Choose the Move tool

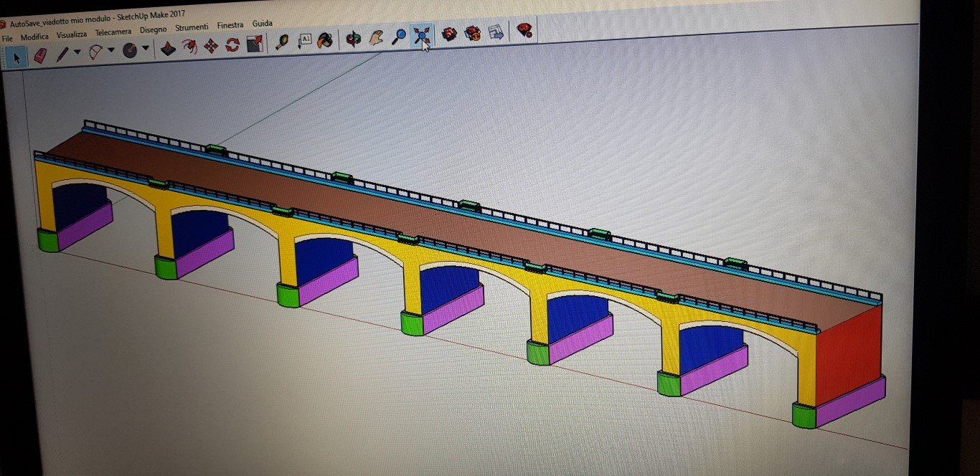pos(211,47)
